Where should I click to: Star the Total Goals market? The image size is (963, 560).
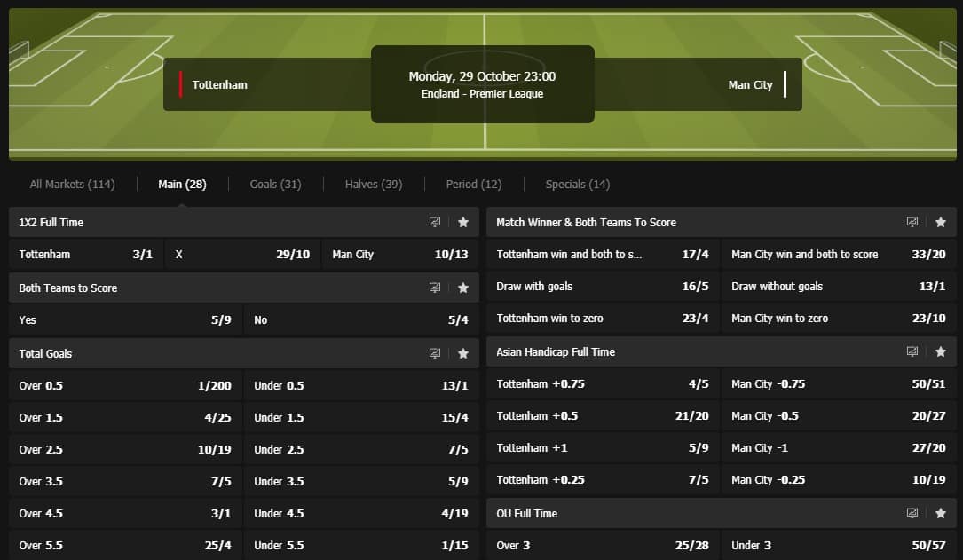pyautogui.click(x=462, y=353)
